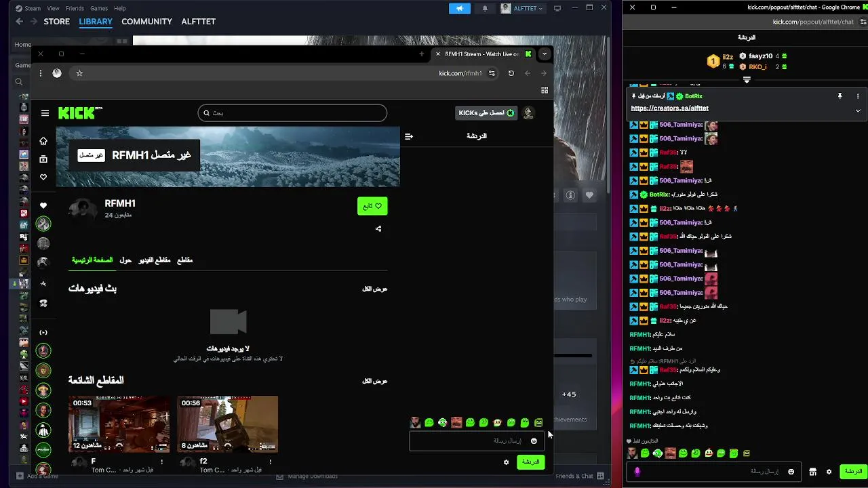868x488 pixels.
Task: Open shop icon in popout chat
Action: [x=812, y=472]
